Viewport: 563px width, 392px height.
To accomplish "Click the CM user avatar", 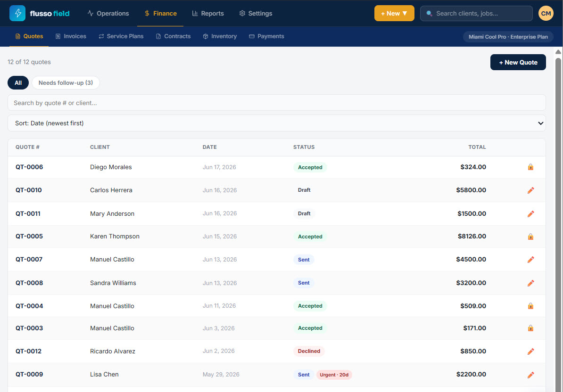I will click(x=546, y=13).
